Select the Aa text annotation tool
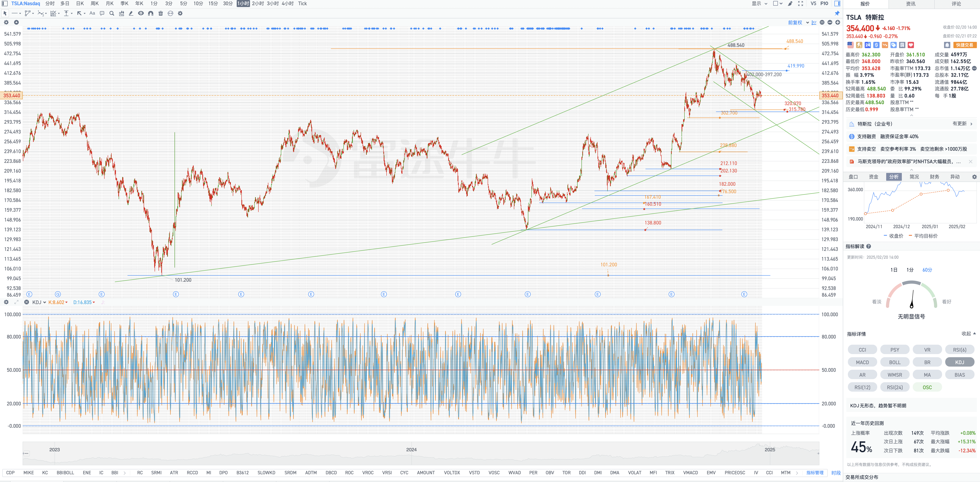Screen dimensions: 980x482 tap(92, 13)
